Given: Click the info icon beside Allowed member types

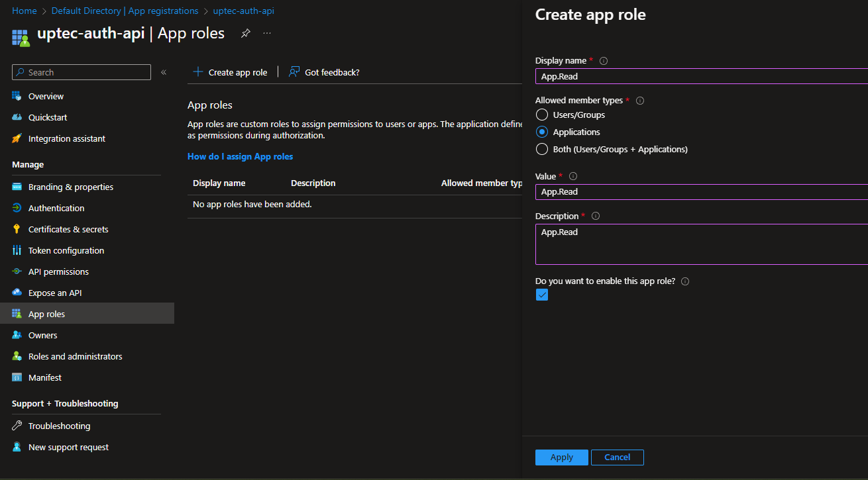Looking at the screenshot, I should tap(640, 101).
